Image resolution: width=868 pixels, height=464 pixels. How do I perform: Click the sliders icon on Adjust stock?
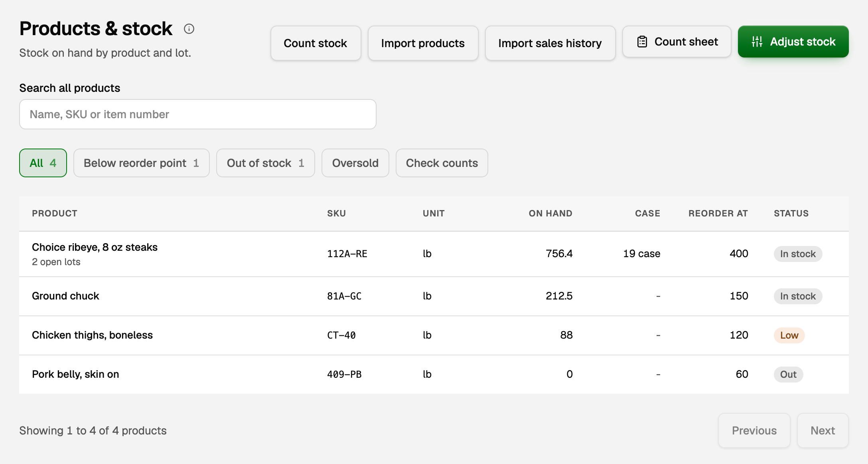[x=757, y=42]
